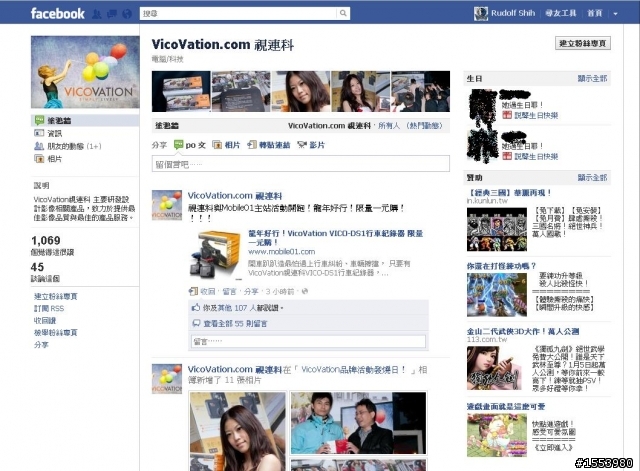Click second birthday gift icon greeting link

[530, 156]
